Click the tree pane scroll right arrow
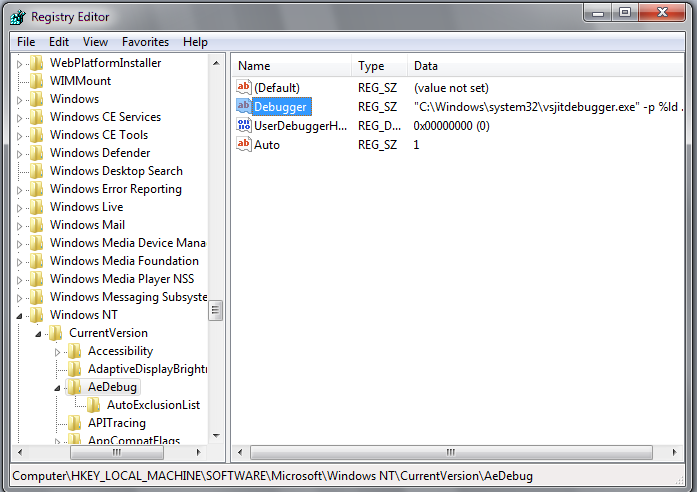Image resolution: width=697 pixels, height=492 pixels. pyautogui.click(x=198, y=452)
